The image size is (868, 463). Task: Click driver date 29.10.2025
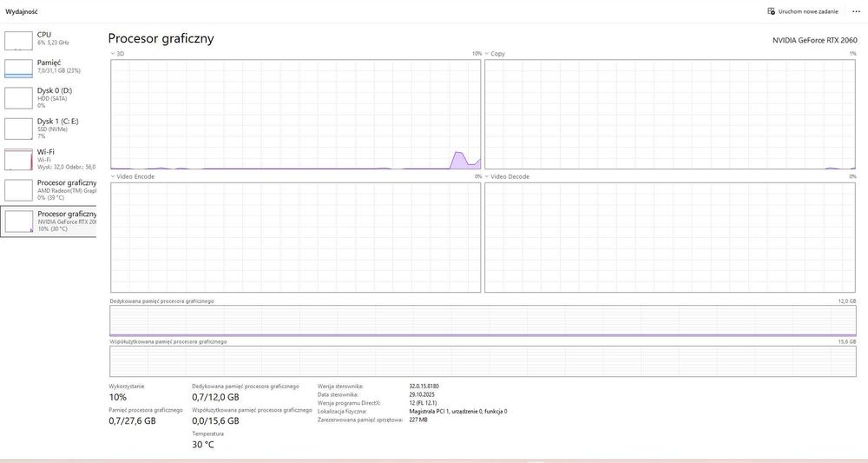pyautogui.click(x=422, y=394)
